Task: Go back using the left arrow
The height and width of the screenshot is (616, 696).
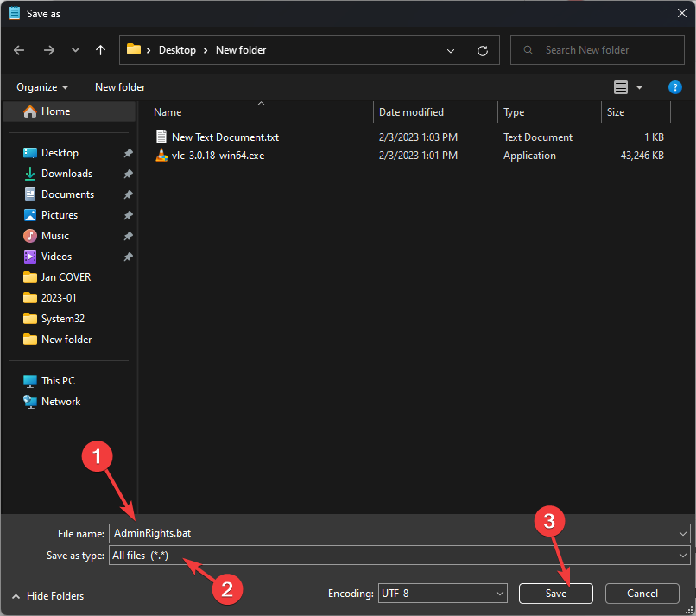Action: pos(19,50)
